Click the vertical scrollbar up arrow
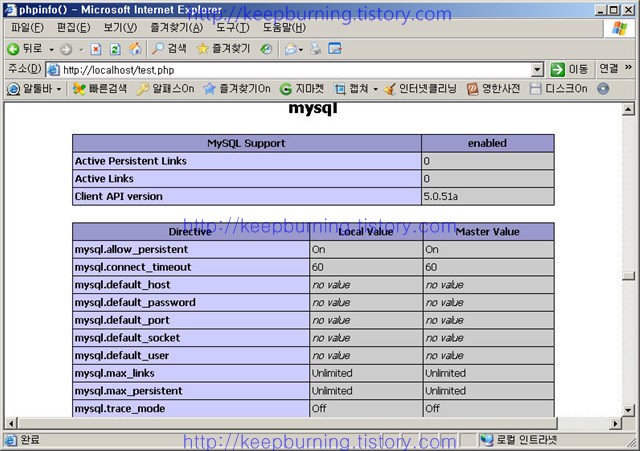This screenshot has height=451, width=640. [x=628, y=109]
